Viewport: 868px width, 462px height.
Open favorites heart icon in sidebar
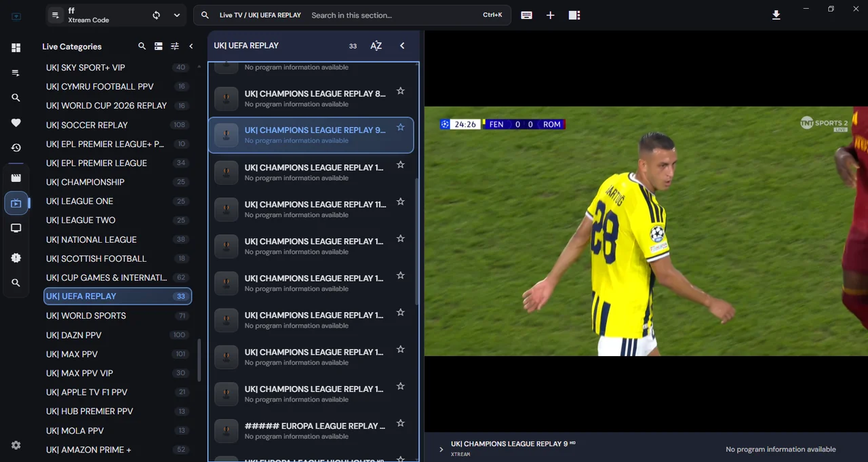click(x=16, y=123)
